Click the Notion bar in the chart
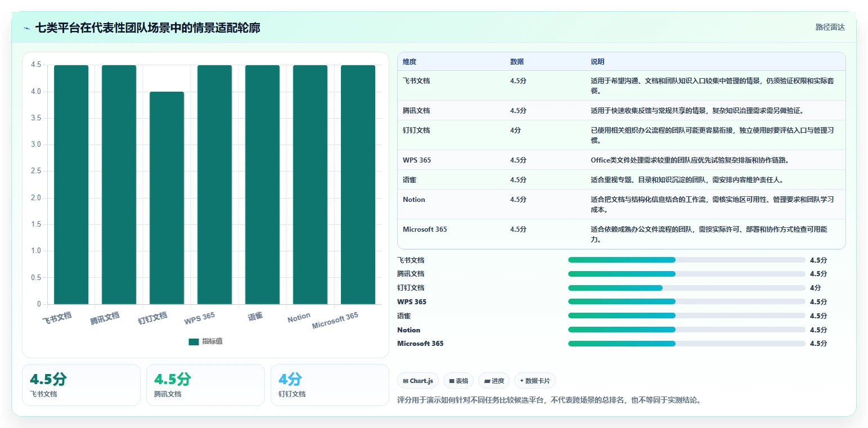The height and width of the screenshot is (428, 868). (310, 184)
